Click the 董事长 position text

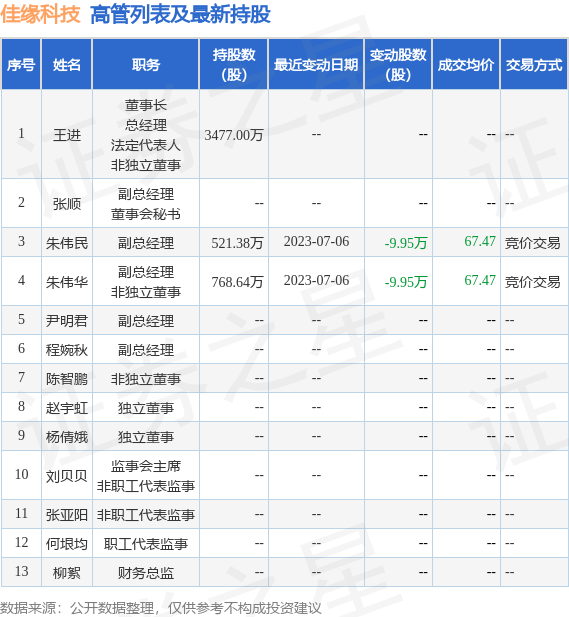pos(146,105)
